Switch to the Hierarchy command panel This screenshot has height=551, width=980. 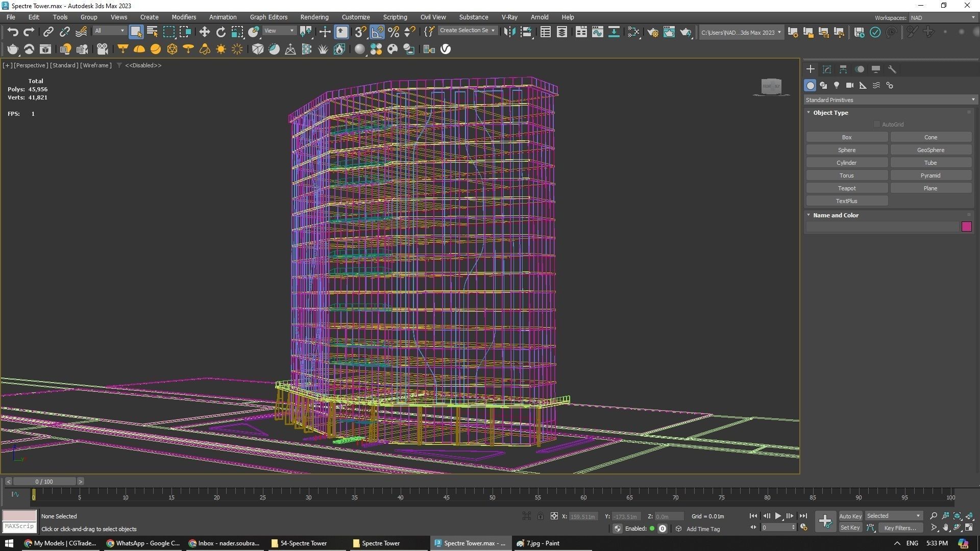pyautogui.click(x=843, y=69)
